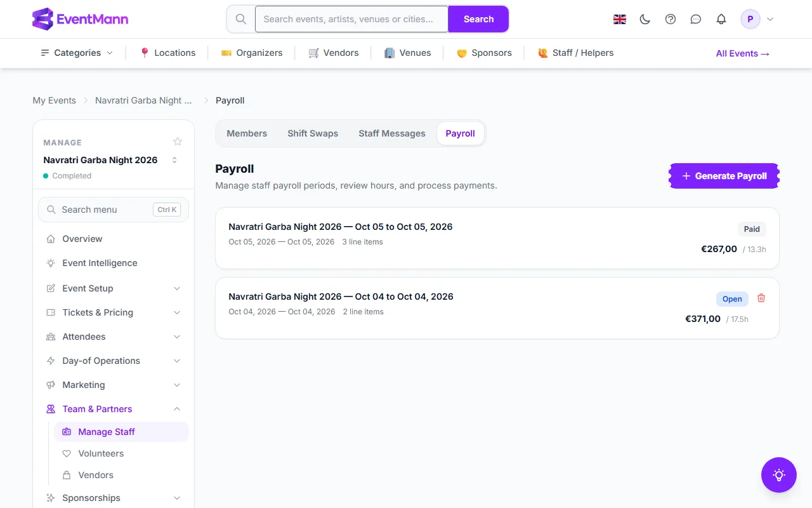This screenshot has width=812, height=508.
Task: Collapse the Team & Partners section
Action: (114, 409)
